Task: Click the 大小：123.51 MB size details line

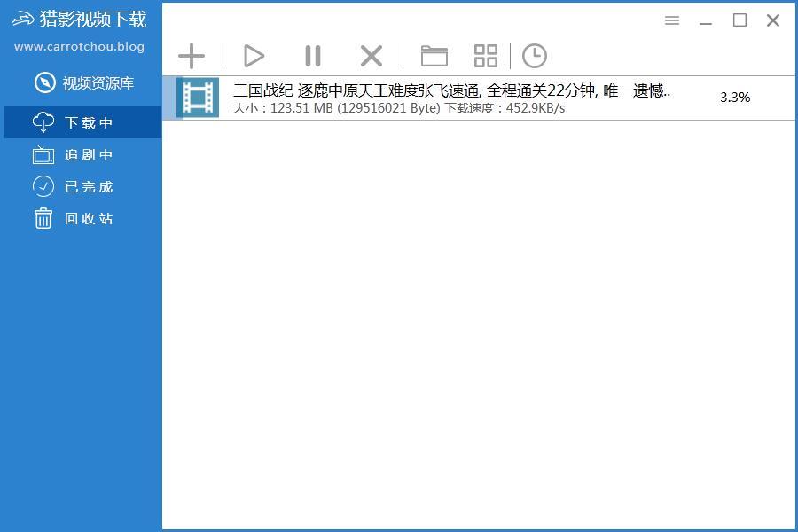Action: 398,108
